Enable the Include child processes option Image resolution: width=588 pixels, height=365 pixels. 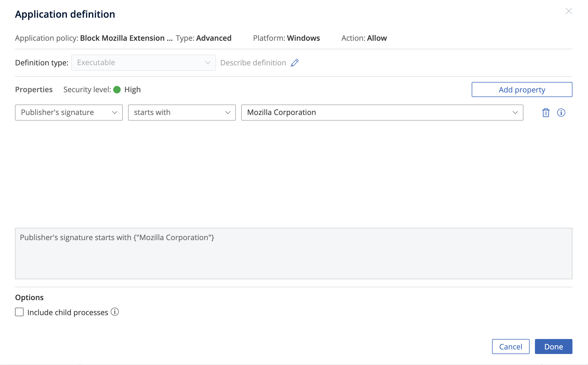tap(19, 312)
